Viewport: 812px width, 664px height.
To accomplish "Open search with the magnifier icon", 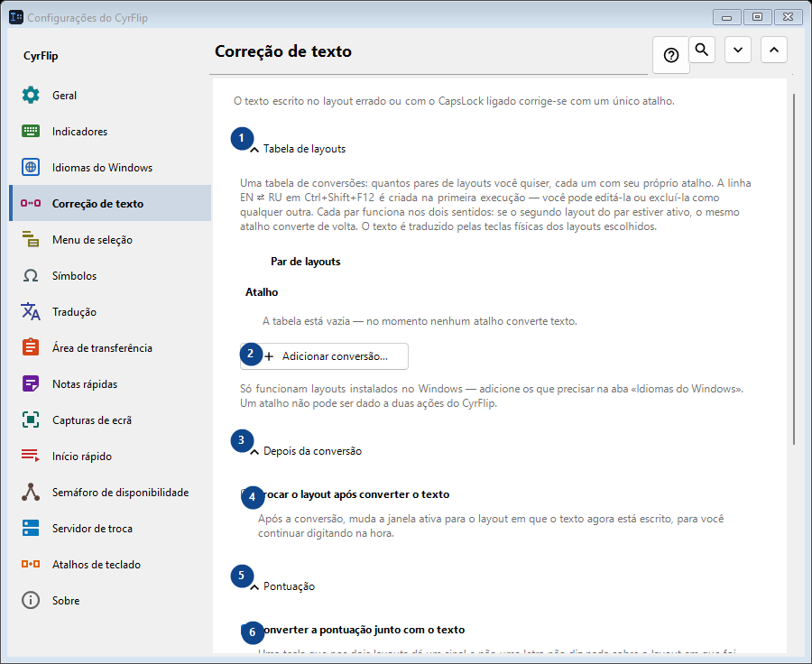I will click(x=702, y=50).
